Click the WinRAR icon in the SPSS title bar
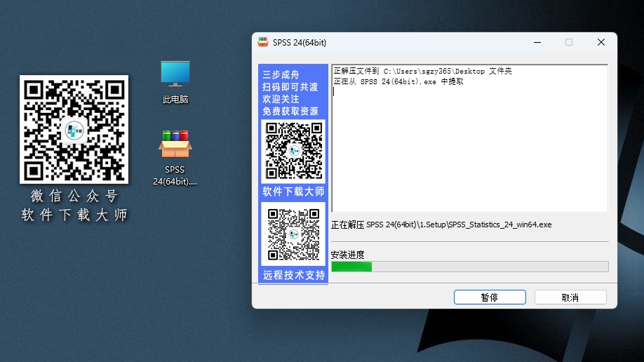Viewport: 644px width, 362px height. point(263,42)
